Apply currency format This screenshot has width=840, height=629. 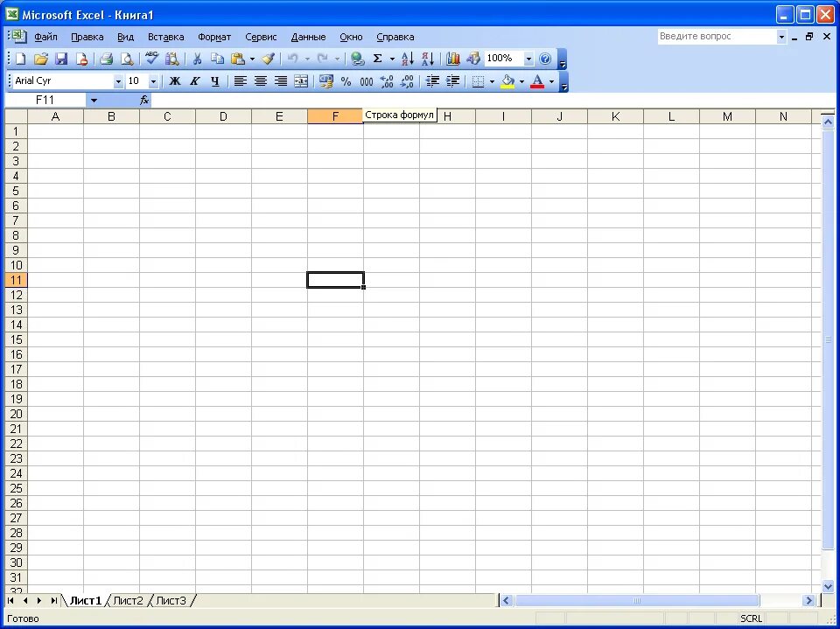325,80
